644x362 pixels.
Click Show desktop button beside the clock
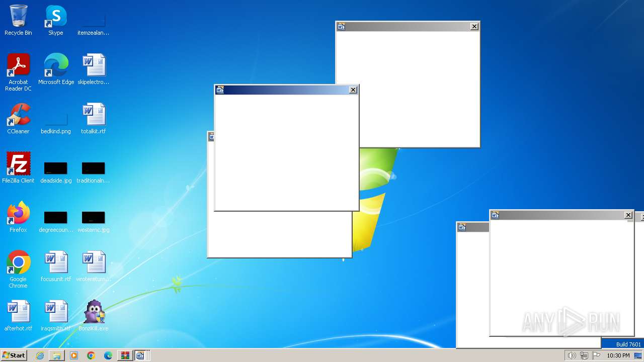(x=638, y=355)
